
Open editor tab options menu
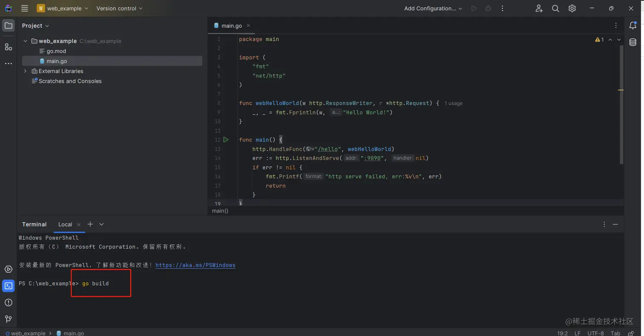point(616,26)
